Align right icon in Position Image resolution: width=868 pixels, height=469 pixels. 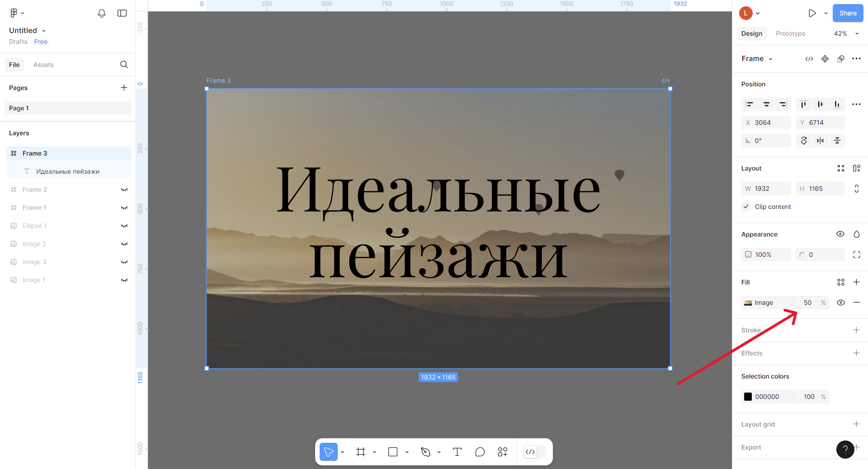[783, 104]
